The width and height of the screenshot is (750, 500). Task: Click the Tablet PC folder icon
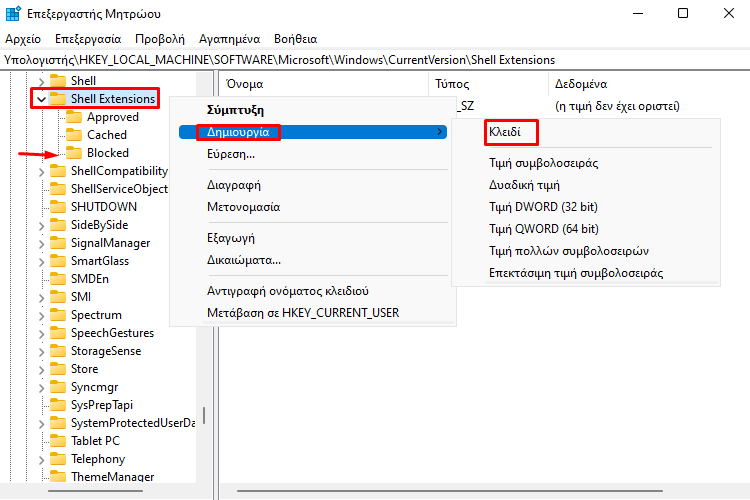(58, 441)
